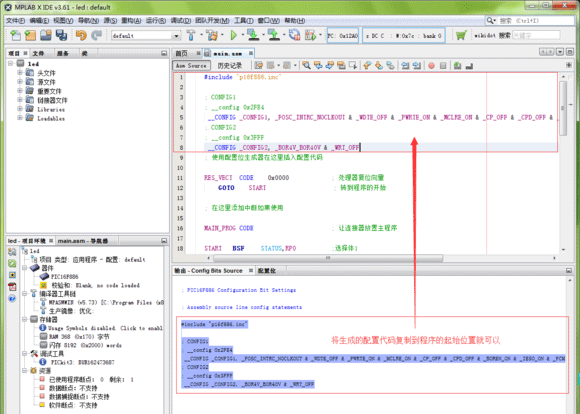The height and width of the screenshot is (414, 580).
Task: Open the shopping cart store icon
Action: [461, 36]
